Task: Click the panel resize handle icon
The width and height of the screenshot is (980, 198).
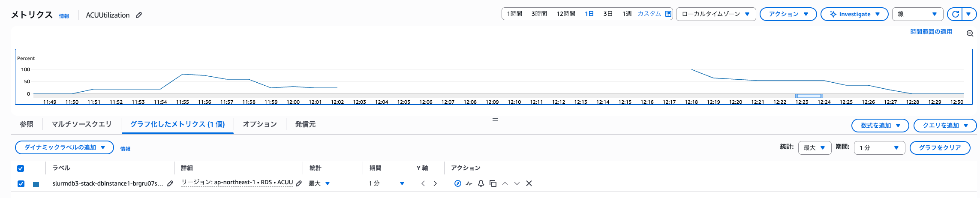Action: (x=495, y=120)
